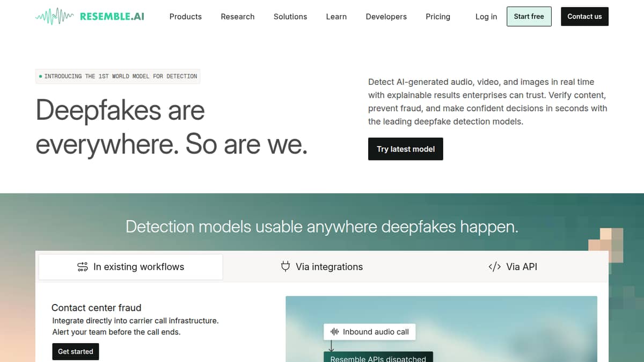Click the Introducing the 1st World Model badge

tap(118, 76)
